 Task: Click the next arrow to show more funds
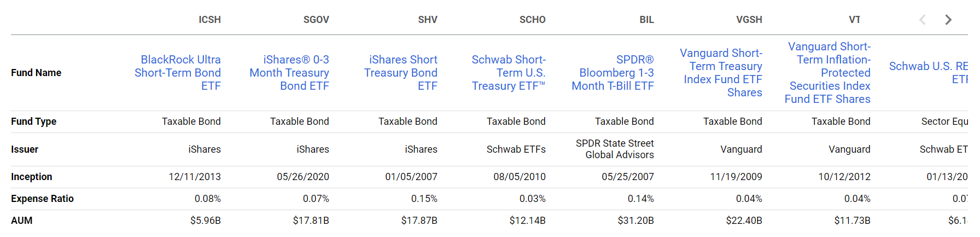(948, 20)
